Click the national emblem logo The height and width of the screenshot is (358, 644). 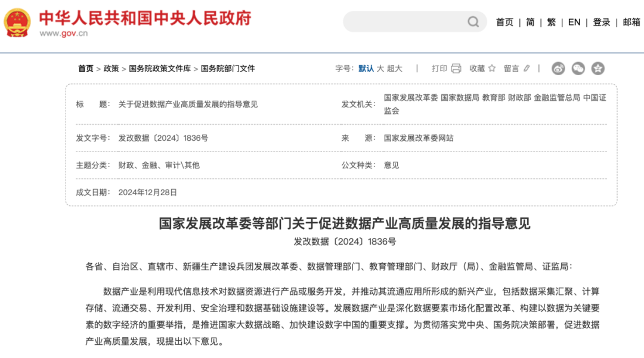(x=17, y=23)
